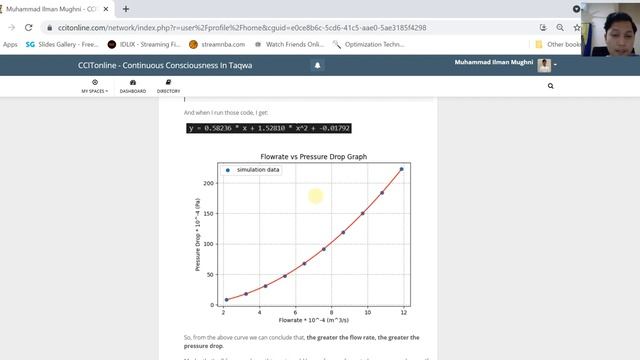Open site search magnifier
The width and height of the screenshot is (640, 360).
point(551,86)
